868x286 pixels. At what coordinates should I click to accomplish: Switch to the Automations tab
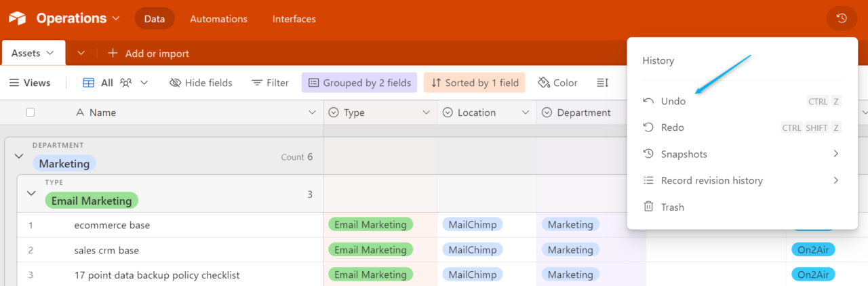pos(218,19)
